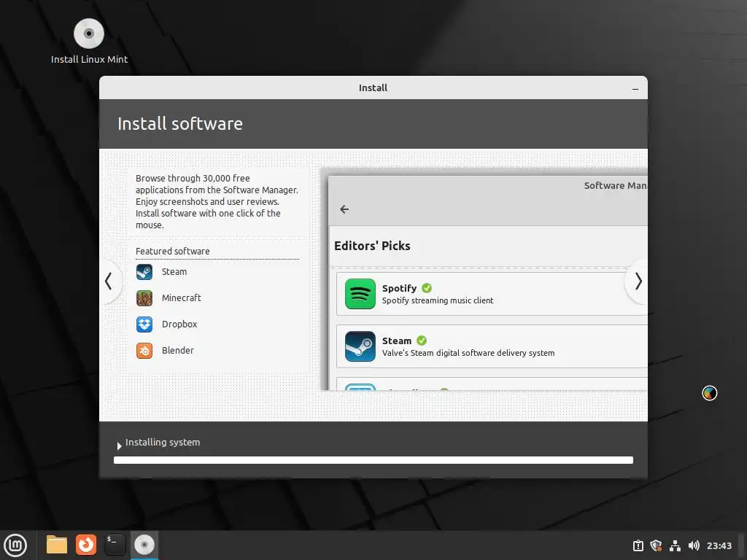This screenshot has width=747, height=560.
Task: Go to the previous slide arrow
Action: (109, 281)
